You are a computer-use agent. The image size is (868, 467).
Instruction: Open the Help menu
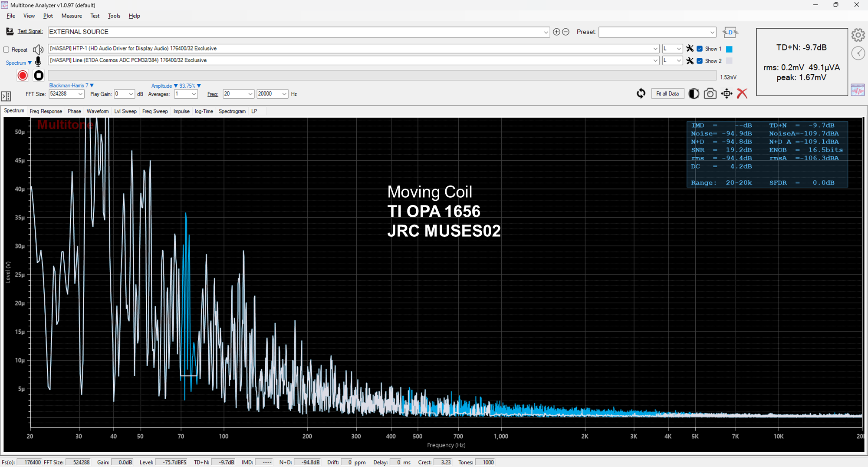point(134,16)
